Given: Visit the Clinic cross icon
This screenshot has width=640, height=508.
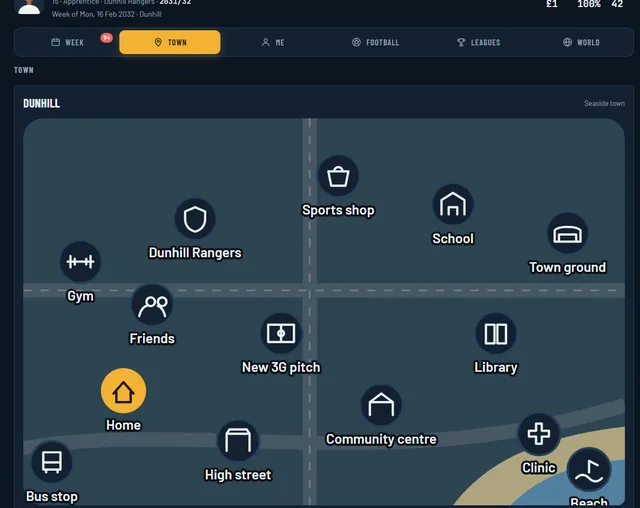Looking at the screenshot, I should [x=539, y=434].
